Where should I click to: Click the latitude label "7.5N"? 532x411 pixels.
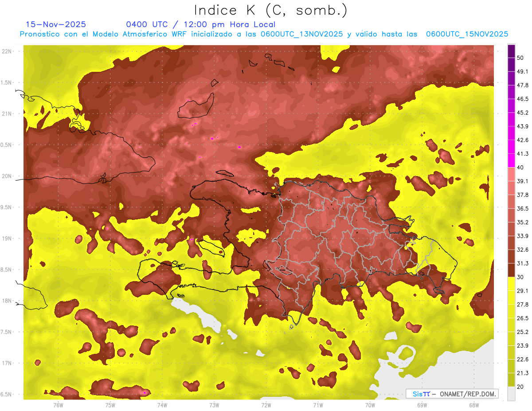tap(7, 332)
